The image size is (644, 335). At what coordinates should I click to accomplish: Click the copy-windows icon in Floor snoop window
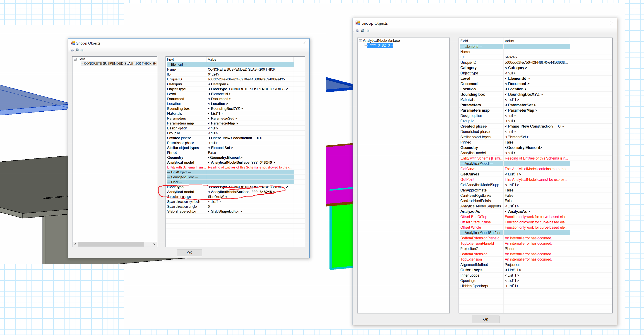click(x=82, y=50)
